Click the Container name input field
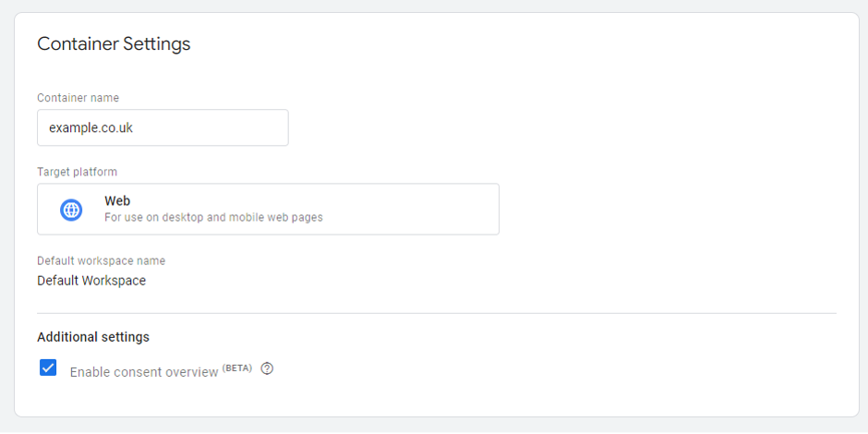Screen dimensions: 868x434 [163, 127]
